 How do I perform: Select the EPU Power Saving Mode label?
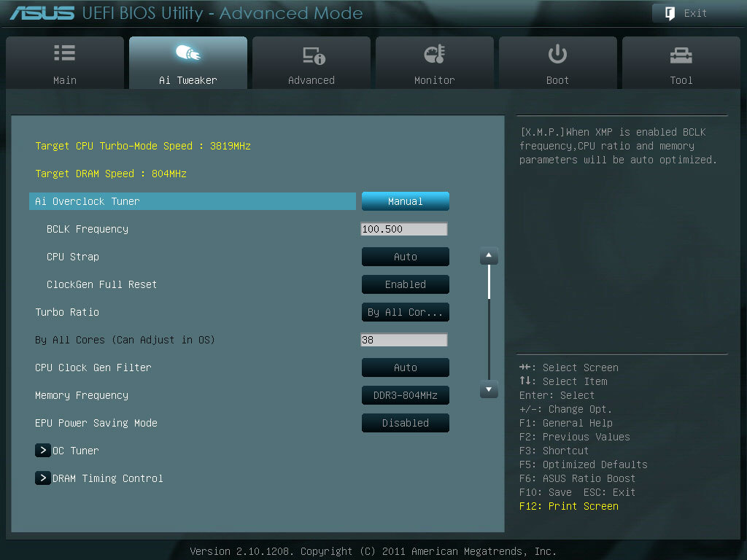coord(96,423)
